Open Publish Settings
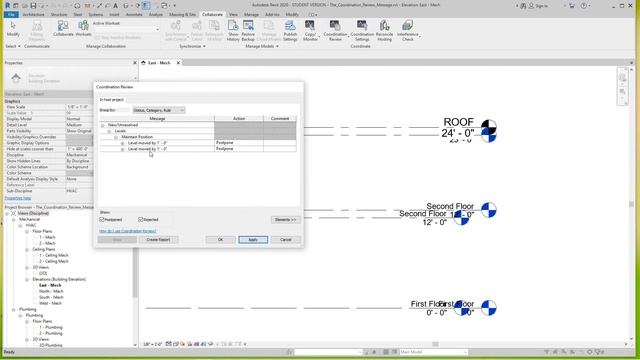Image resolution: width=640 pixels, height=360 pixels. coord(290,31)
